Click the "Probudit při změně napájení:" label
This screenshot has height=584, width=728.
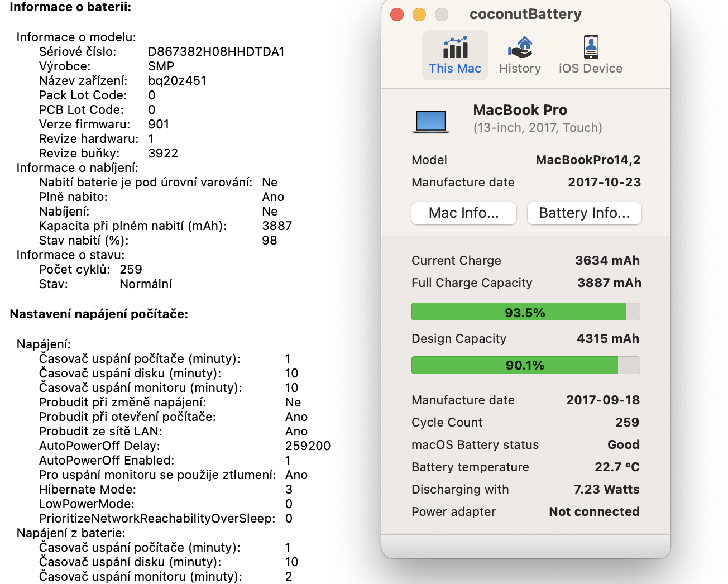click(x=122, y=403)
